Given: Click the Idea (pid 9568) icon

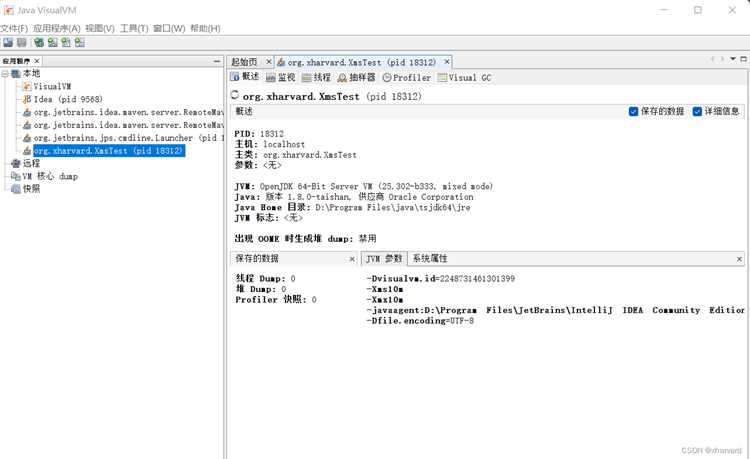Looking at the screenshot, I should 27,99.
